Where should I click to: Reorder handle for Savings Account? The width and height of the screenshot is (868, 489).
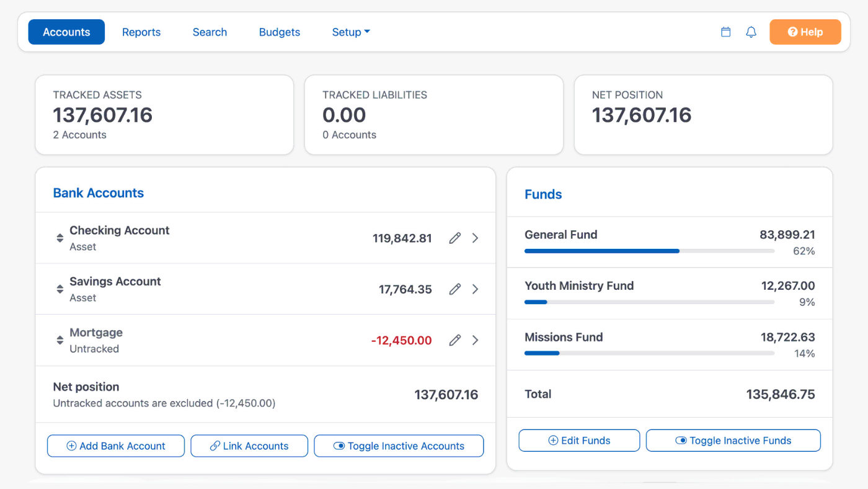(x=60, y=289)
